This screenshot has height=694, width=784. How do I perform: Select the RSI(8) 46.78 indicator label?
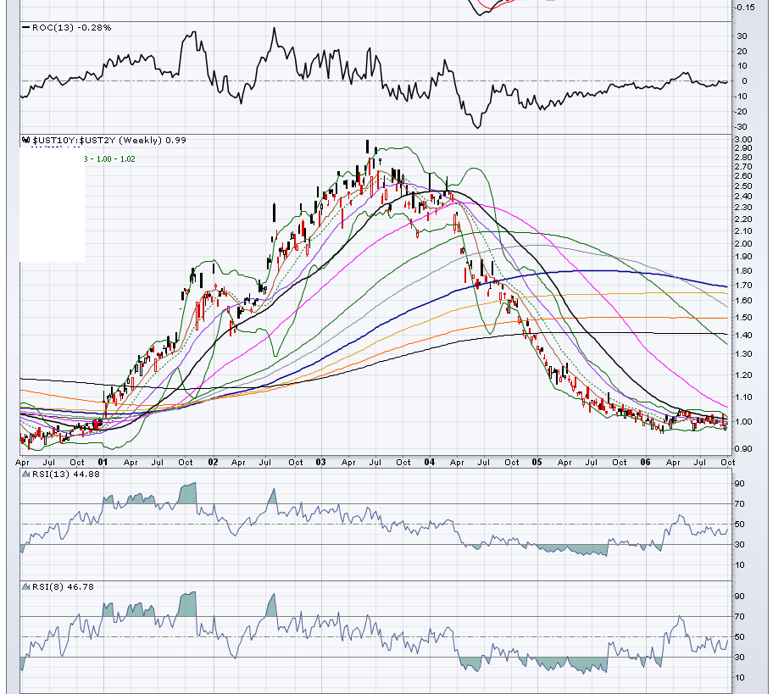click(x=63, y=586)
